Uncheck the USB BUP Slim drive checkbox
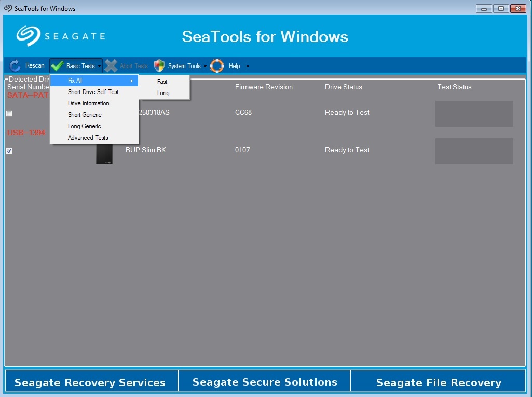 pyautogui.click(x=9, y=151)
